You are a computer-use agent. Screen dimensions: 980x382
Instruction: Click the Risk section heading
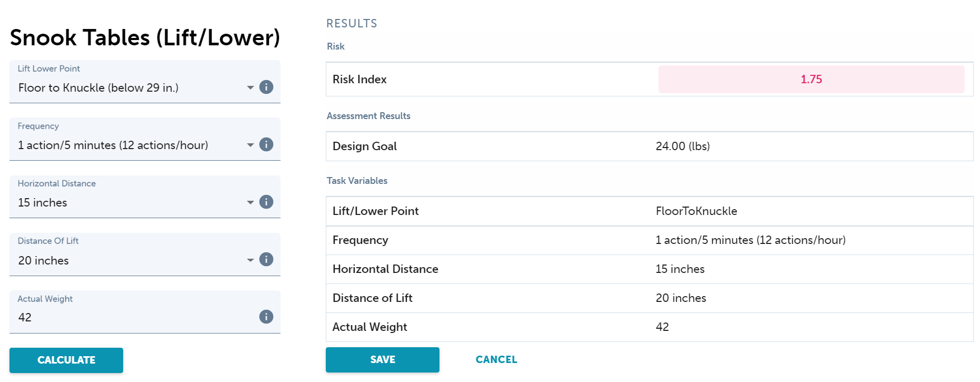[x=335, y=46]
